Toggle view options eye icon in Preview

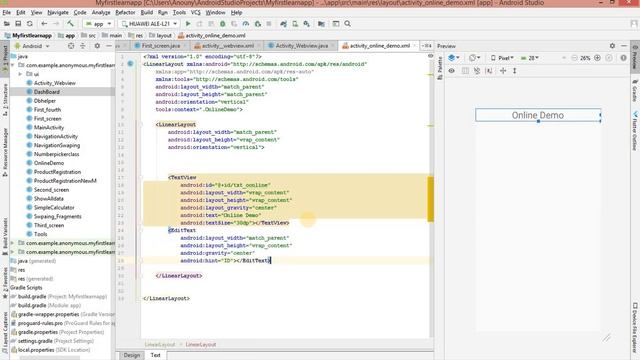tap(451, 71)
